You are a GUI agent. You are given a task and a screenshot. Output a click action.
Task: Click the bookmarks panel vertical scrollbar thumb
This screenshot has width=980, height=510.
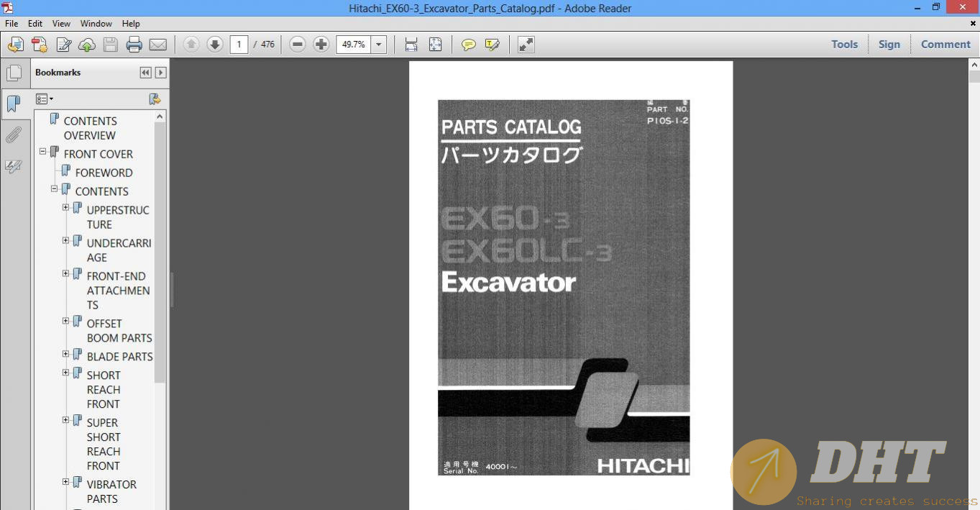click(x=160, y=252)
